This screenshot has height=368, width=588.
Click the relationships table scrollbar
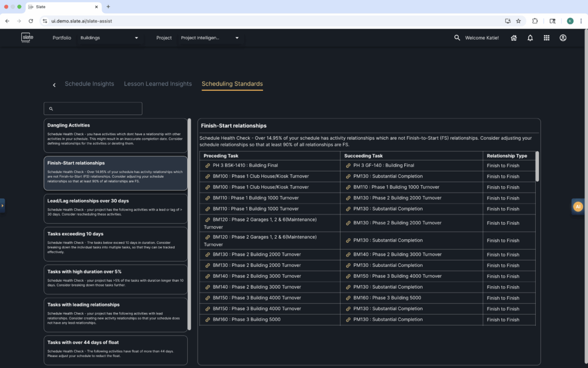point(536,167)
